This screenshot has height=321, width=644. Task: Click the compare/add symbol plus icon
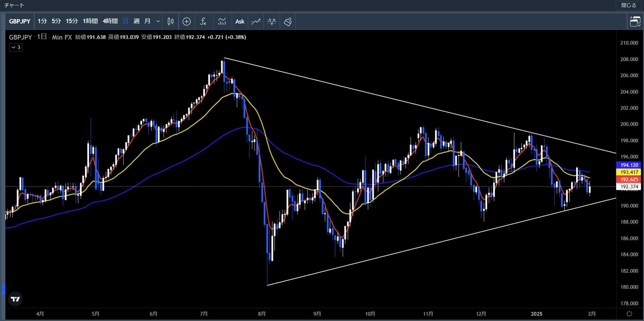click(187, 21)
